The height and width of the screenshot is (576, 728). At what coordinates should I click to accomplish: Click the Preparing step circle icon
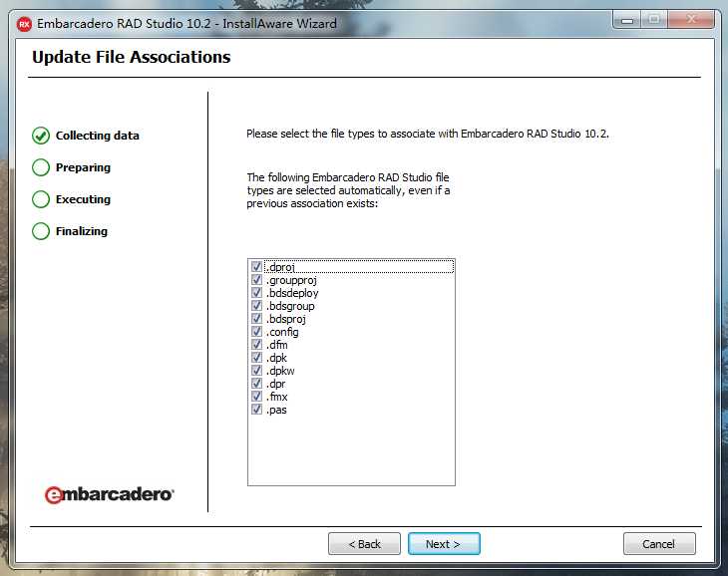click(41, 167)
